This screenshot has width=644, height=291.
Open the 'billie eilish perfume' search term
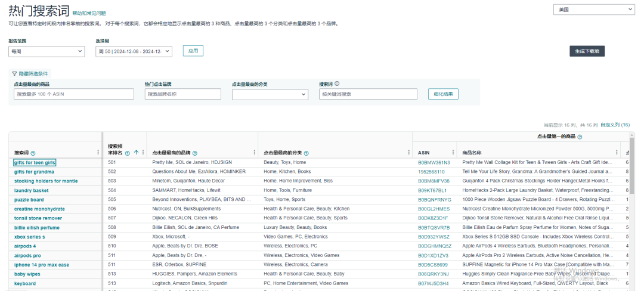pyautogui.click(x=37, y=228)
